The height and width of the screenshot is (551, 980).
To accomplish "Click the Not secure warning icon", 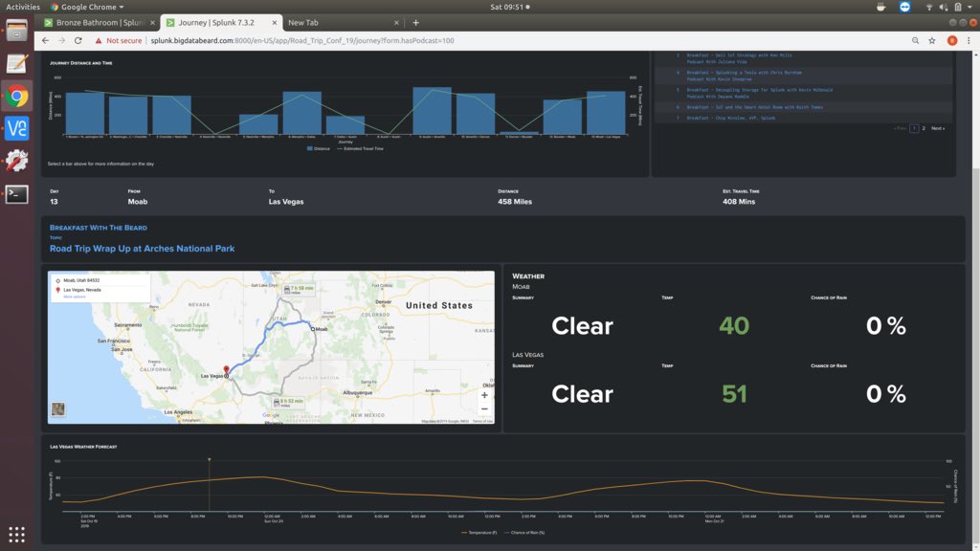I will (99, 40).
